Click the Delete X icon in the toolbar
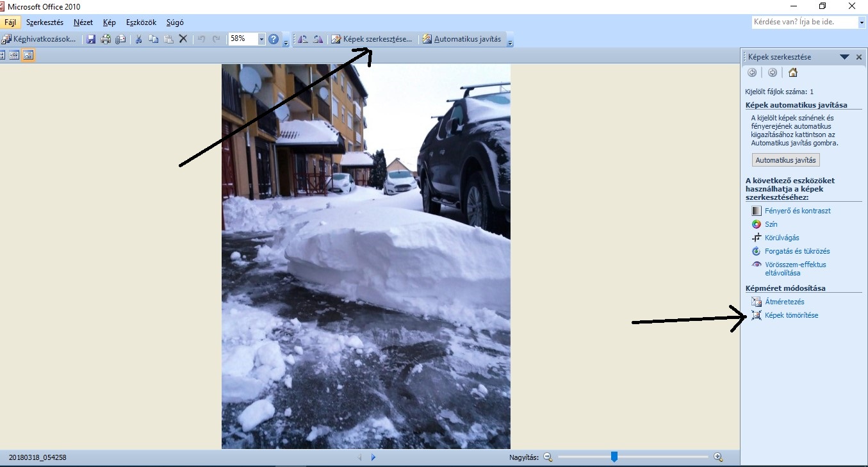 coord(183,39)
